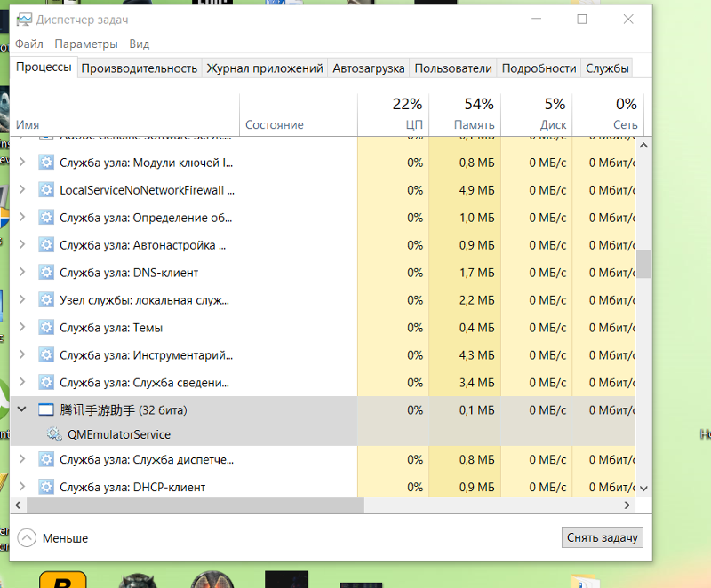The image size is (711, 588).
Task: Collapse details with the Меньше arrow button
Action: [27, 538]
